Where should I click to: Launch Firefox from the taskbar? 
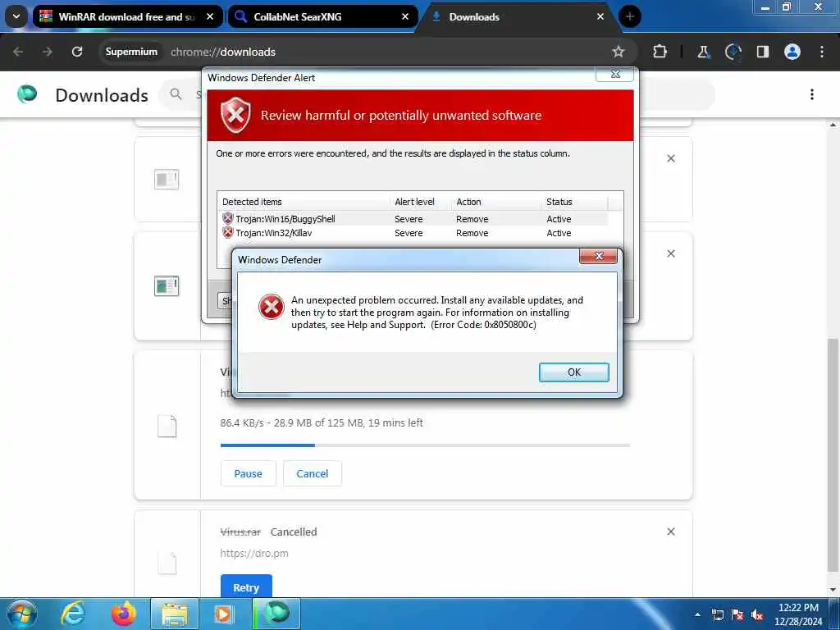pos(124,614)
